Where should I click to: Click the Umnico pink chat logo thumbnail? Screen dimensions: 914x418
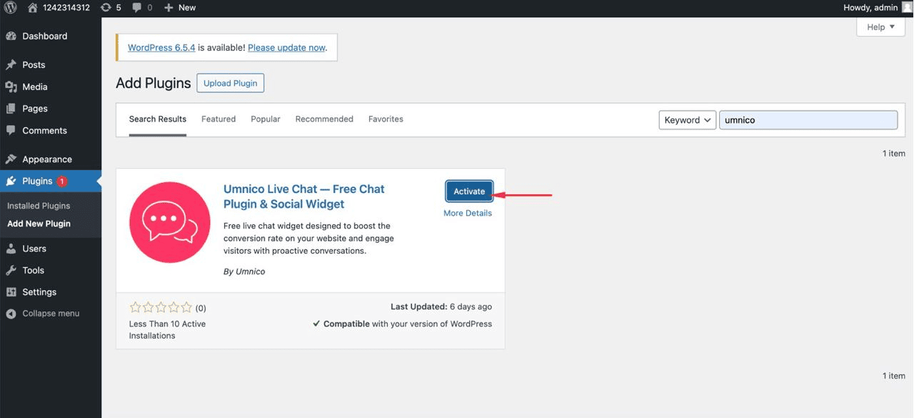(x=169, y=222)
